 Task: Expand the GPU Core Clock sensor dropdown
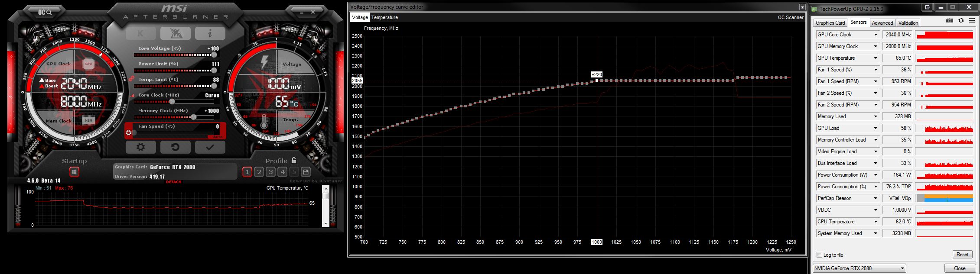click(876, 35)
